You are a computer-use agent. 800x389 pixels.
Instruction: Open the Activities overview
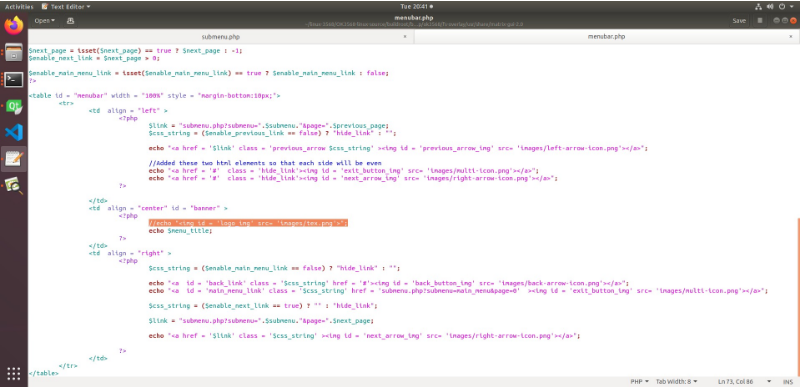[19, 7]
